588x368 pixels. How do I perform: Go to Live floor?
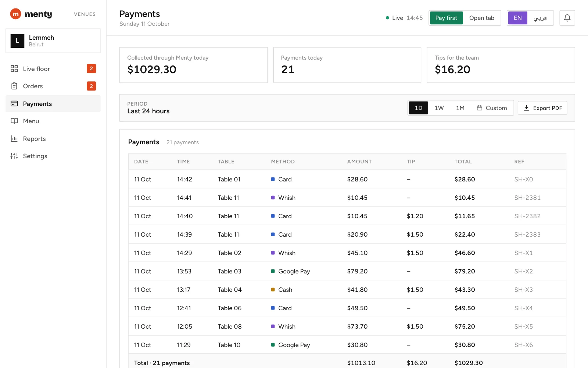(53, 68)
